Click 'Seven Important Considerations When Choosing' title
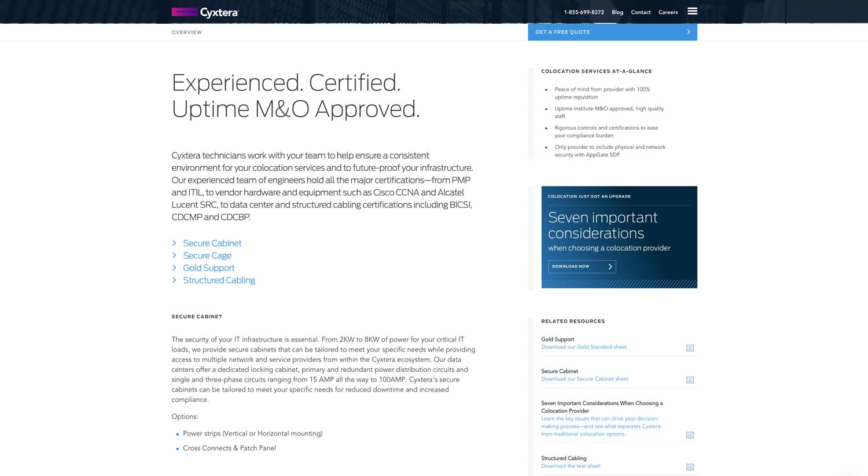This screenshot has height=476, width=868. [602, 407]
